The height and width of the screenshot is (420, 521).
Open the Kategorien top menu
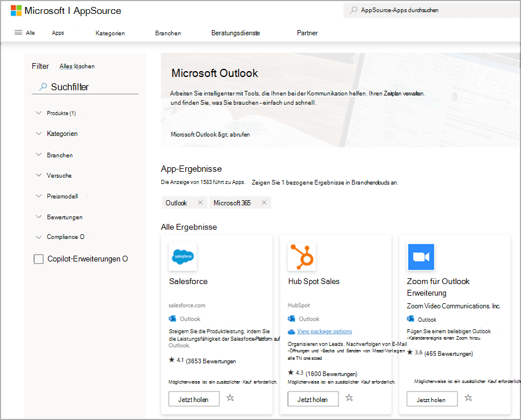pos(110,33)
